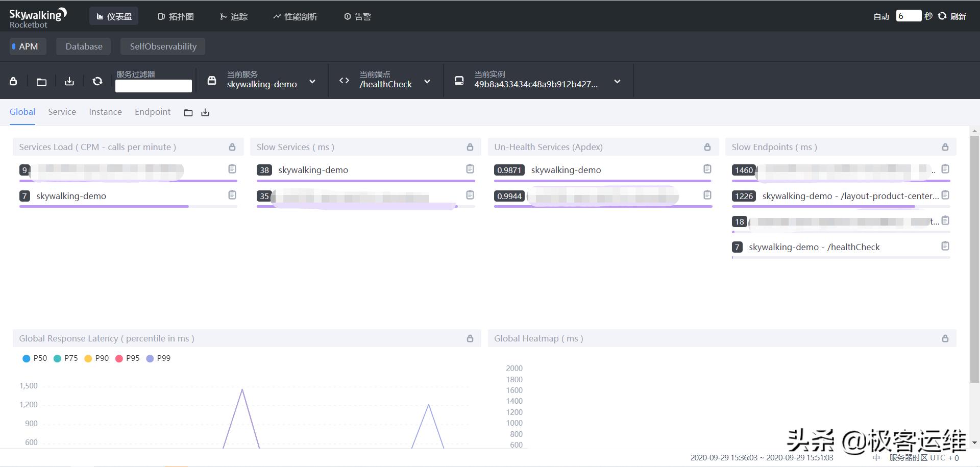
Task: Switch to the Instance tab
Action: [x=105, y=112]
